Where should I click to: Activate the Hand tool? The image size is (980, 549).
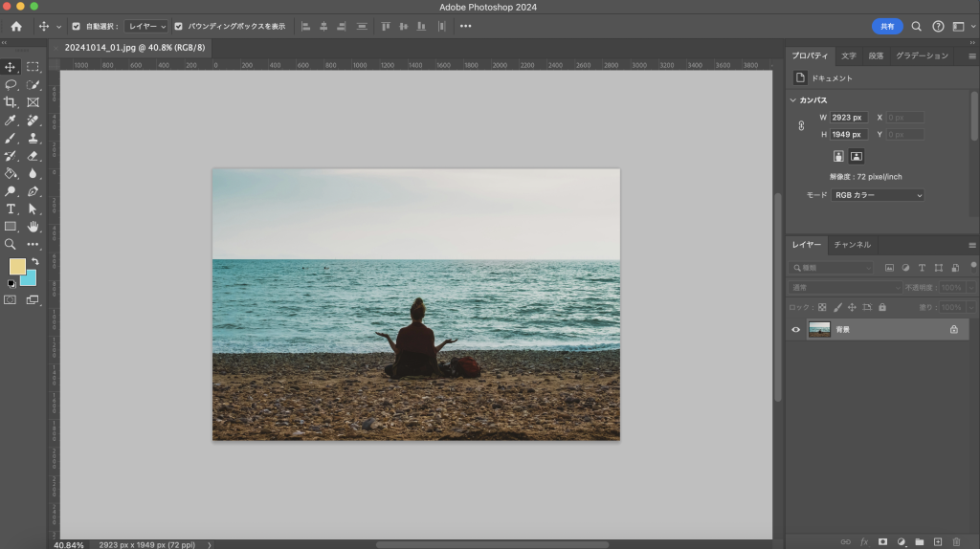[33, 227]
